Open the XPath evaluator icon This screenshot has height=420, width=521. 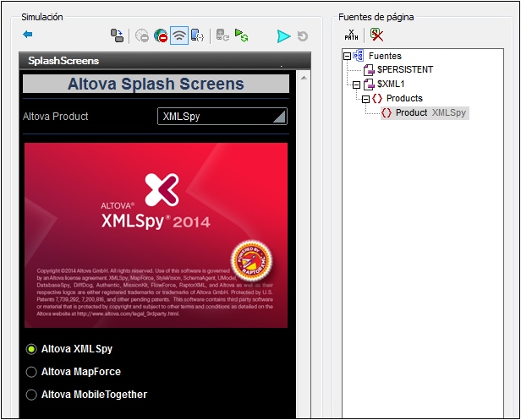[350, 35]
